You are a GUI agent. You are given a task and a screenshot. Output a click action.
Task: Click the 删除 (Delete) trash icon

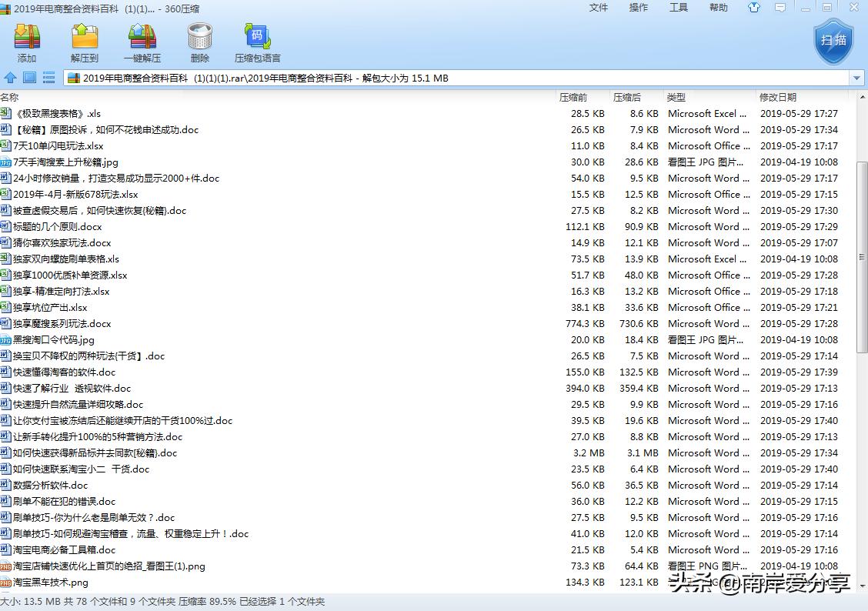pos(200,37)
